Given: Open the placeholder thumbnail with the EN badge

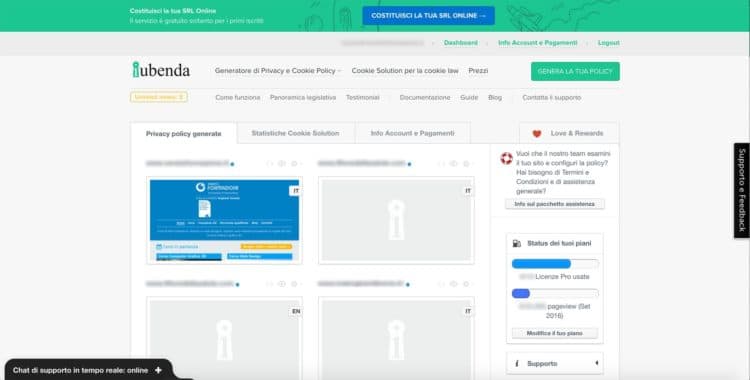Looking at the screenshot, I should (224, 338).
